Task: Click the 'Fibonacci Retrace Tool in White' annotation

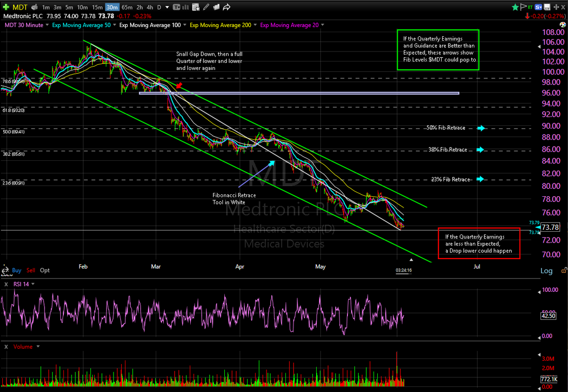Action: pyautogui.click(x=235, y=199)
